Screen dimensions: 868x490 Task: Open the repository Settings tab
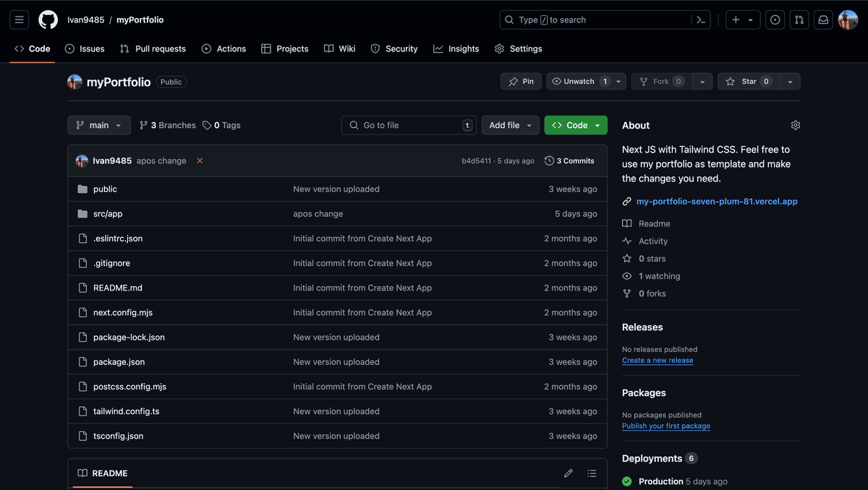click(518, 48)
